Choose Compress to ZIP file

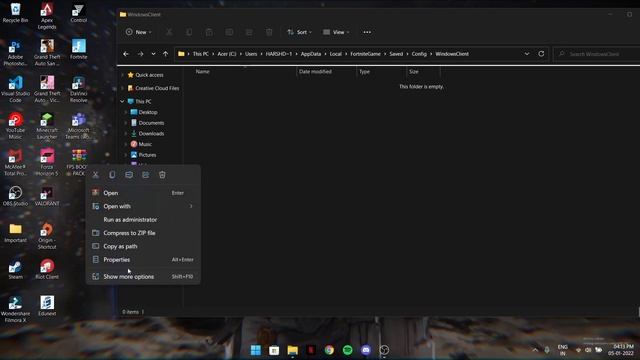point(143,233)
